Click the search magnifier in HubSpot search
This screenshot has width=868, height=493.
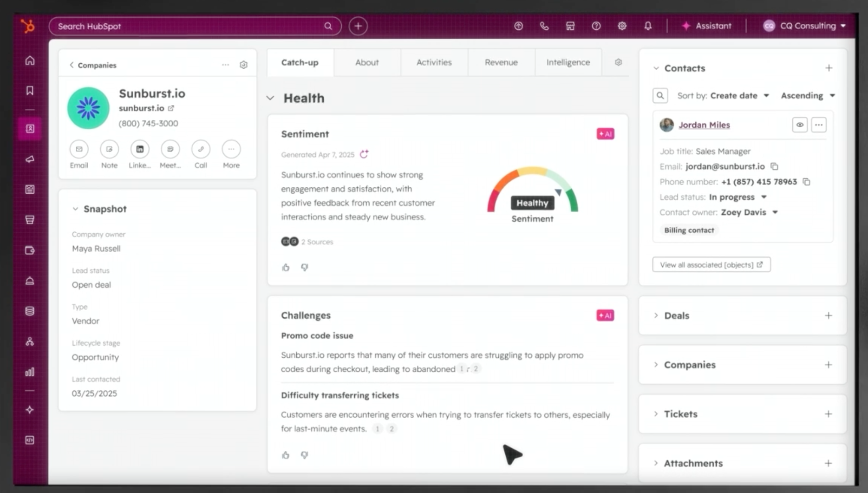[x=328, y=26]
